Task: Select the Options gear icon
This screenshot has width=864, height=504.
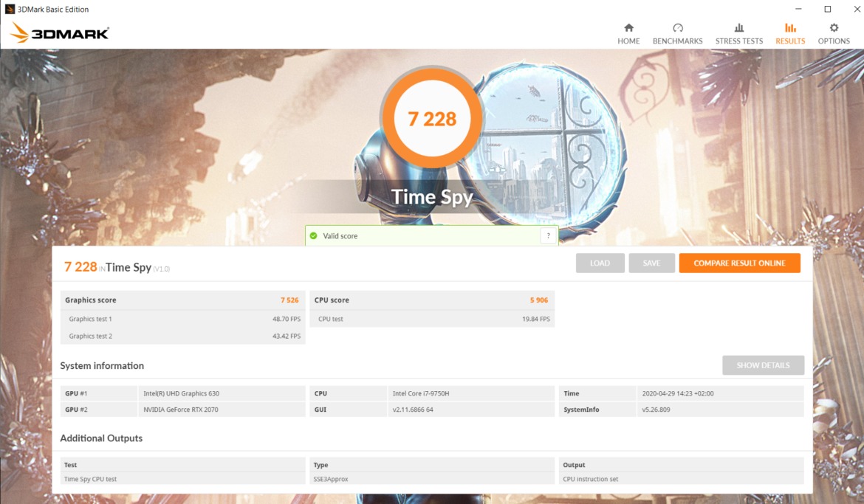Action: pos(834,28)
